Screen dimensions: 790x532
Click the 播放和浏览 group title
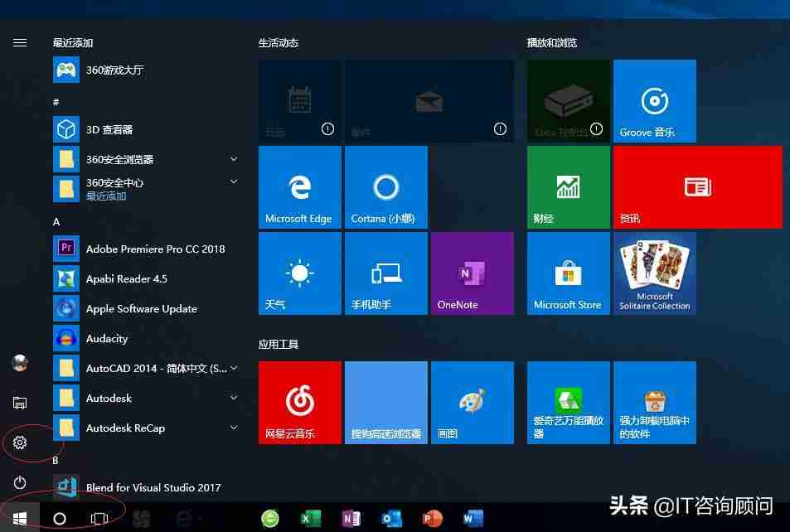552,43
